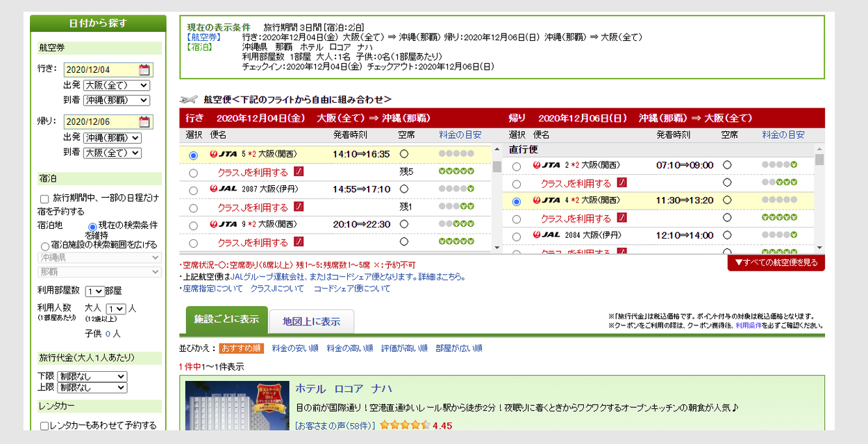
Task: Sort results by 評価が高い順
Action: pyautogui.click(x=404, y=348)
